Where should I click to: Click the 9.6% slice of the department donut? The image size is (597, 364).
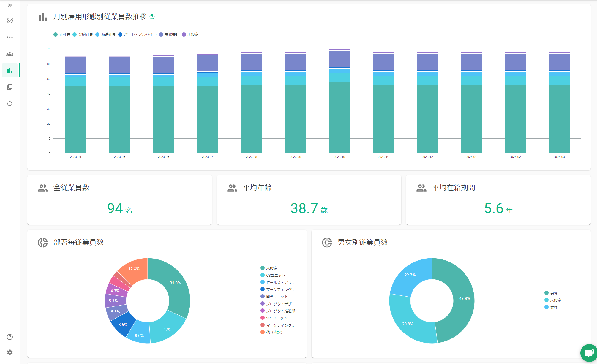coord(139,335)
